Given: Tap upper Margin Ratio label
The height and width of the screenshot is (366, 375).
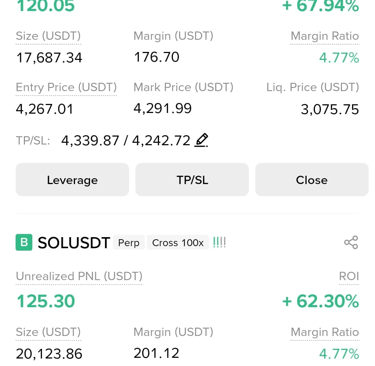Looking at the screenshot, I should 325,36.
